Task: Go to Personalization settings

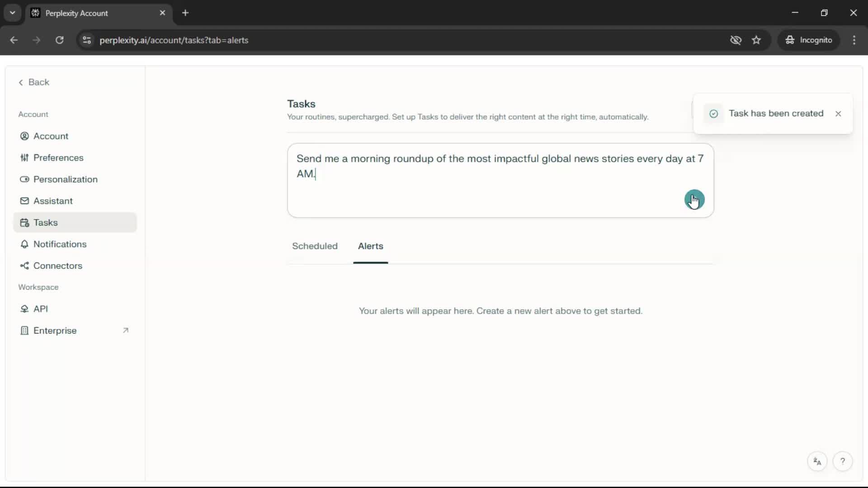Action: click(65, 179)
